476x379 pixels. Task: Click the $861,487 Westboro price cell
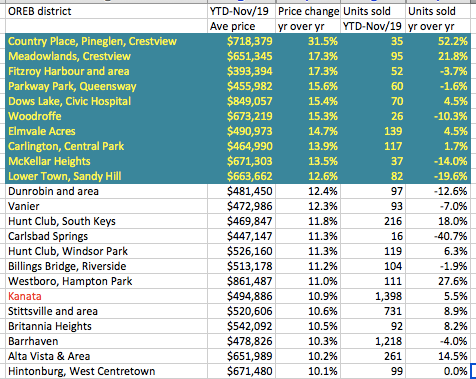(241, 281)
